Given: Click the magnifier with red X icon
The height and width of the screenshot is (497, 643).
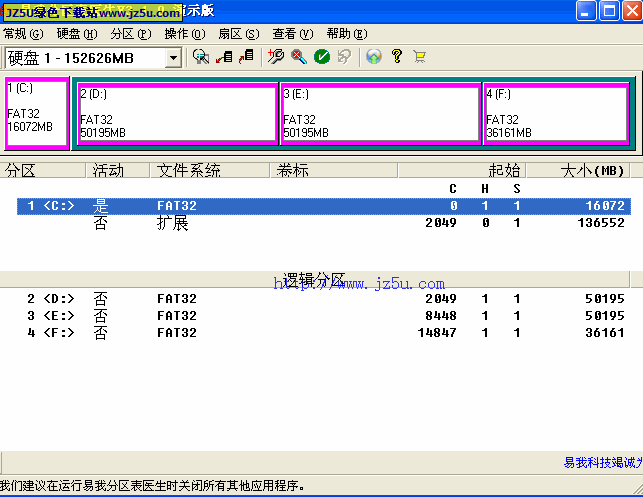Looking at the screenshot, I should [299, 57].
